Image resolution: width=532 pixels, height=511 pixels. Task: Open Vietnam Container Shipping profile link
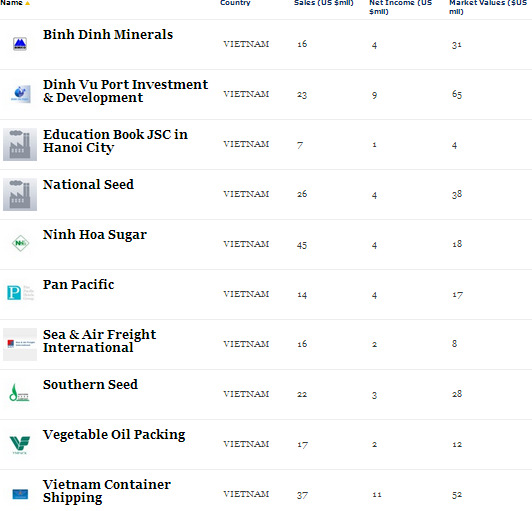pyautogui.click(x=107, y=491)
